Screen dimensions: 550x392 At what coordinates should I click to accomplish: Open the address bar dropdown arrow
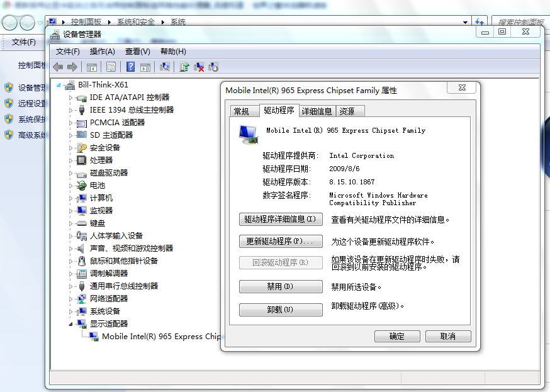(x=465, y=22)
